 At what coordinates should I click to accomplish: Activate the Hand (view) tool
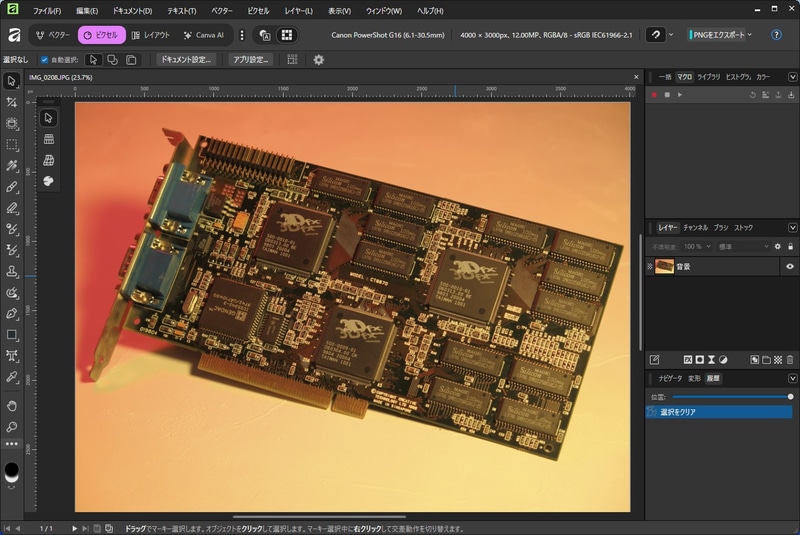(12, 405)
